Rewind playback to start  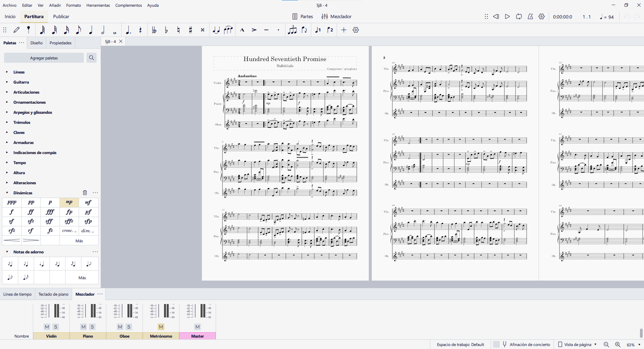pos(496,16)
